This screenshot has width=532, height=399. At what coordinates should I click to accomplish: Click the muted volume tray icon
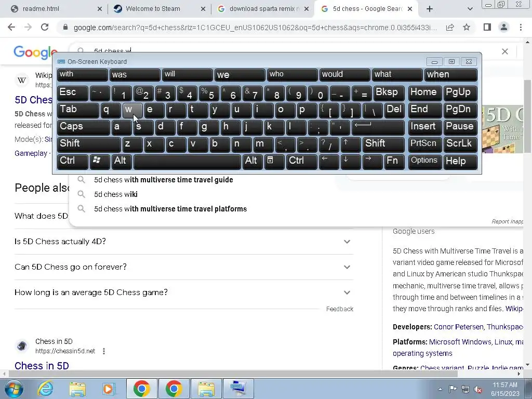[478, 390]
